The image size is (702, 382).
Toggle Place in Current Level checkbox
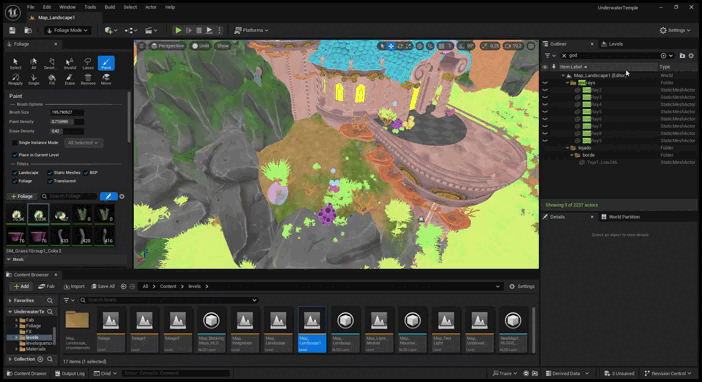15,155
